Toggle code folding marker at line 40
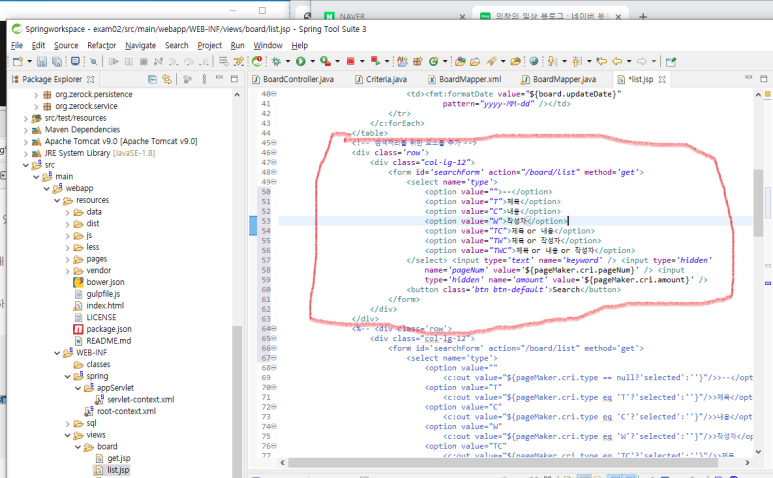Screen dimensions: 773x478 [274, 94]
